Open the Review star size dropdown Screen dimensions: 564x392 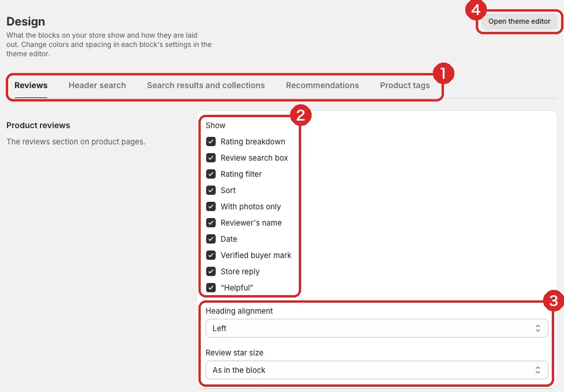(377, 370)
